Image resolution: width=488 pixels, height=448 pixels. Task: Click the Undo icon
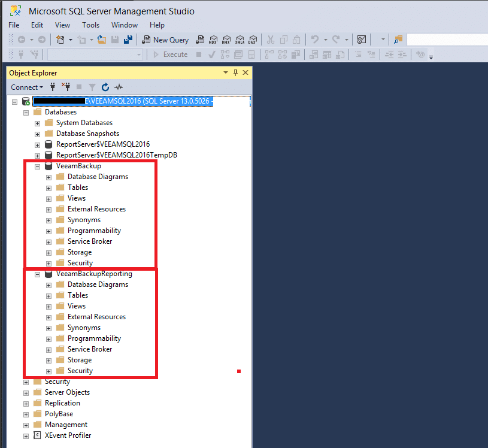(x=315, y=40)
